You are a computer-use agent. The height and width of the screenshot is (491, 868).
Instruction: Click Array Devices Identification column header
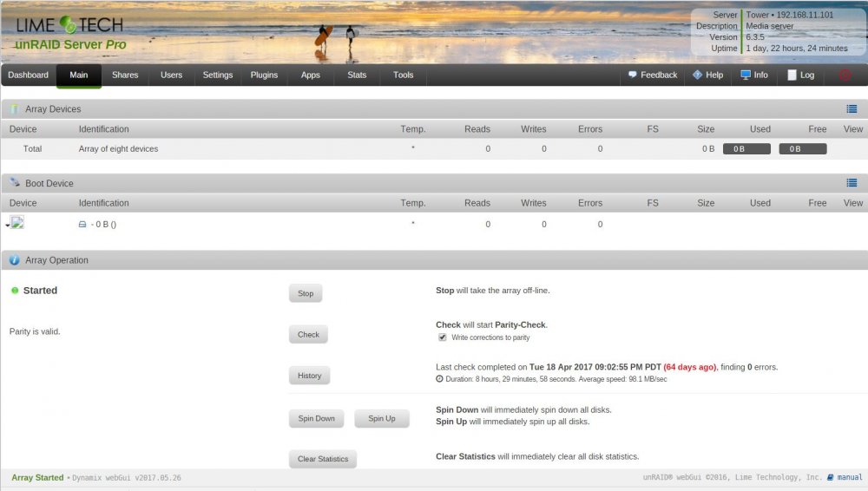click(103, 129)
